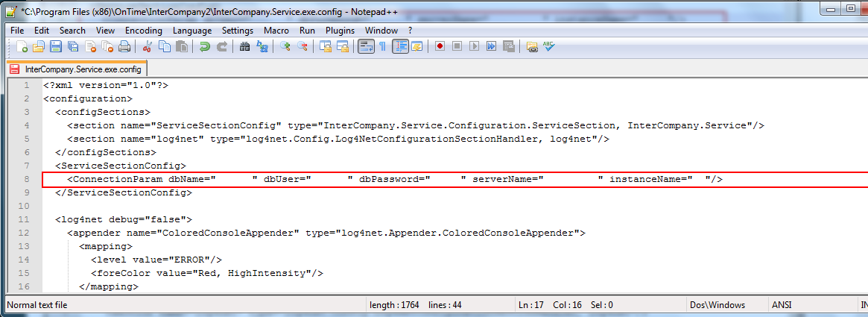Click the Paste clipboard icon
This screenshot has width=868, height=317.
pos(182,47)
